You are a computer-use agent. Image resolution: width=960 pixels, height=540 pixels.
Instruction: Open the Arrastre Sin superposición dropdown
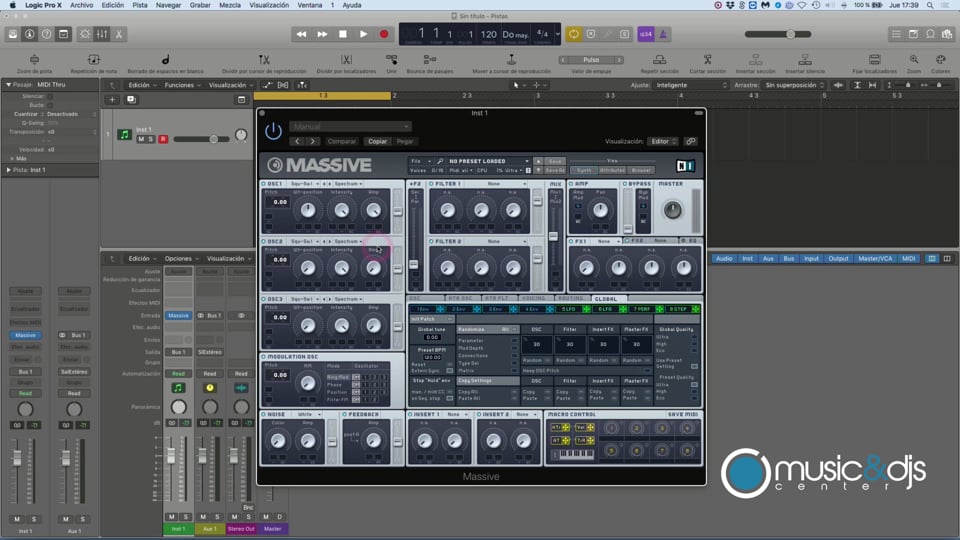point(793,85)
